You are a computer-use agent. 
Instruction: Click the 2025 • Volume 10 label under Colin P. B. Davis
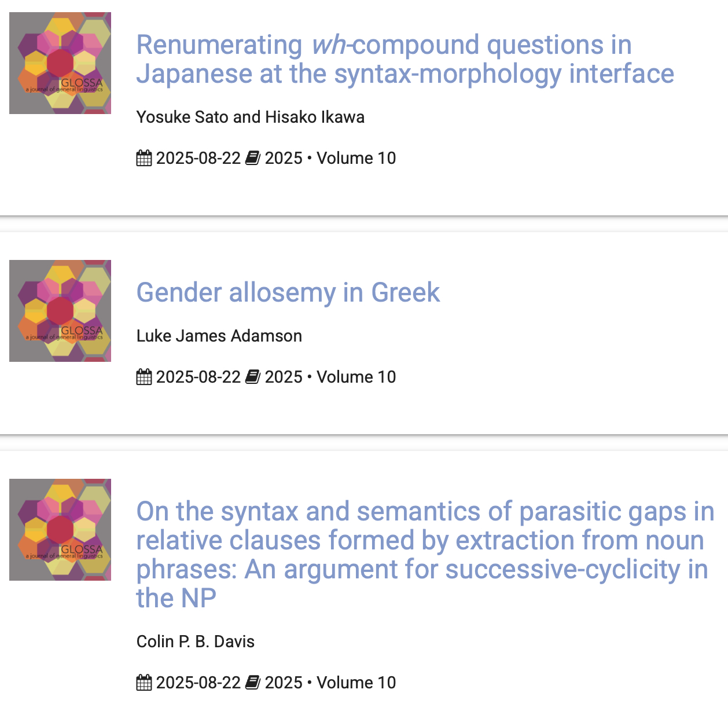(330, 683)
